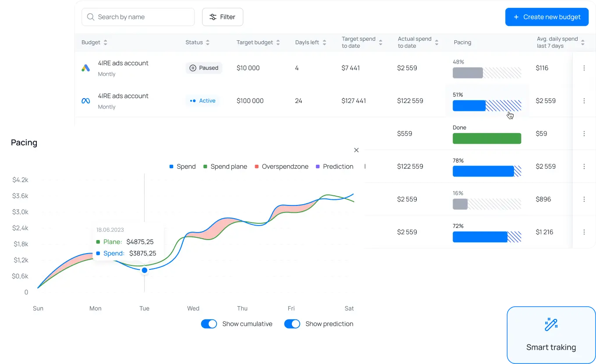The image size is (596, 364).
Task: Click Create new budget button
Action: 547,17
